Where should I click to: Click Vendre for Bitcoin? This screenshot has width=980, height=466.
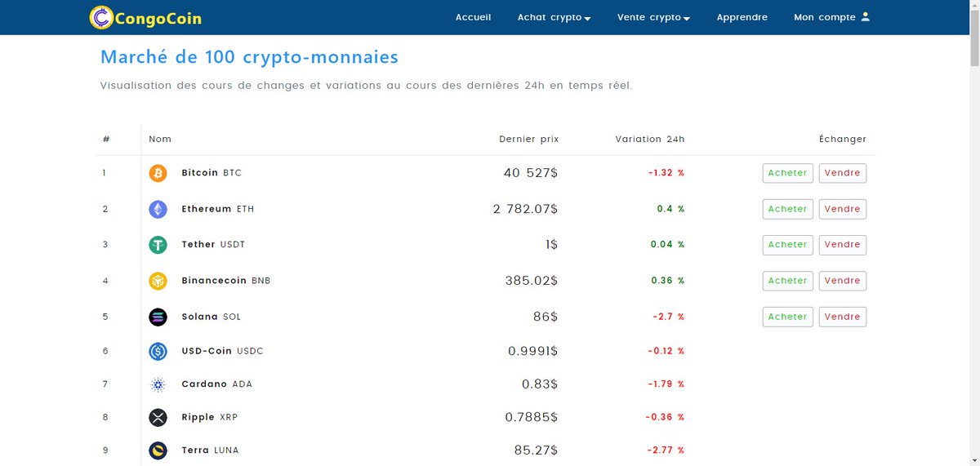(843, 173)
